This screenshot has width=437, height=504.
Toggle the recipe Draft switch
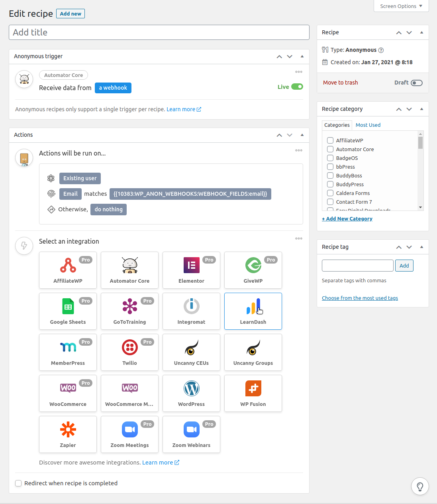[x=417, y=83]
